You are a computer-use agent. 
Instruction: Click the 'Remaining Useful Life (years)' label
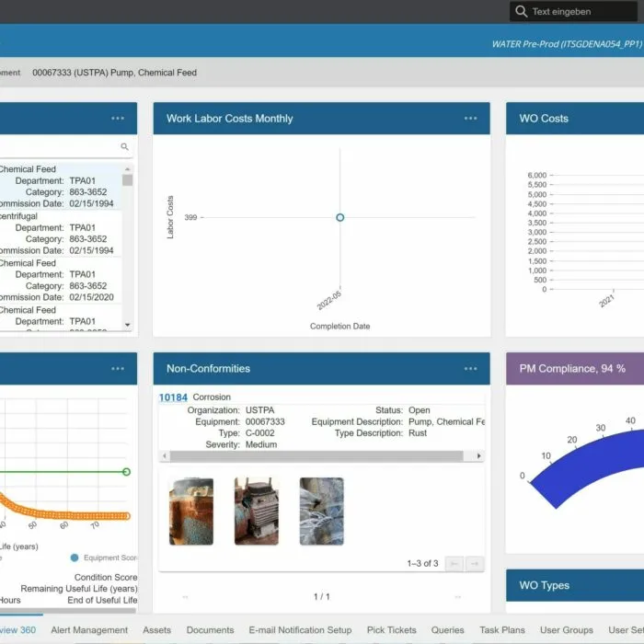[x=79, y=589]
